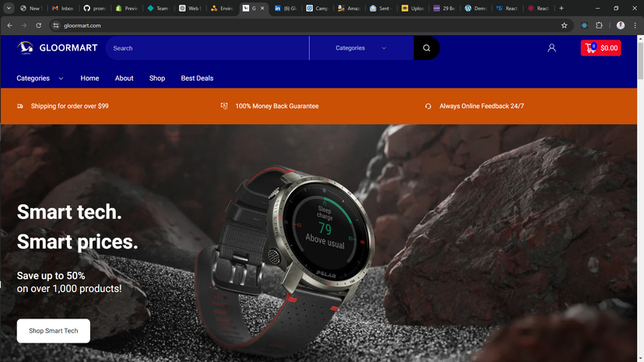Bookmark this page with the star
This screenshot has width=644, height=362.
565,26
